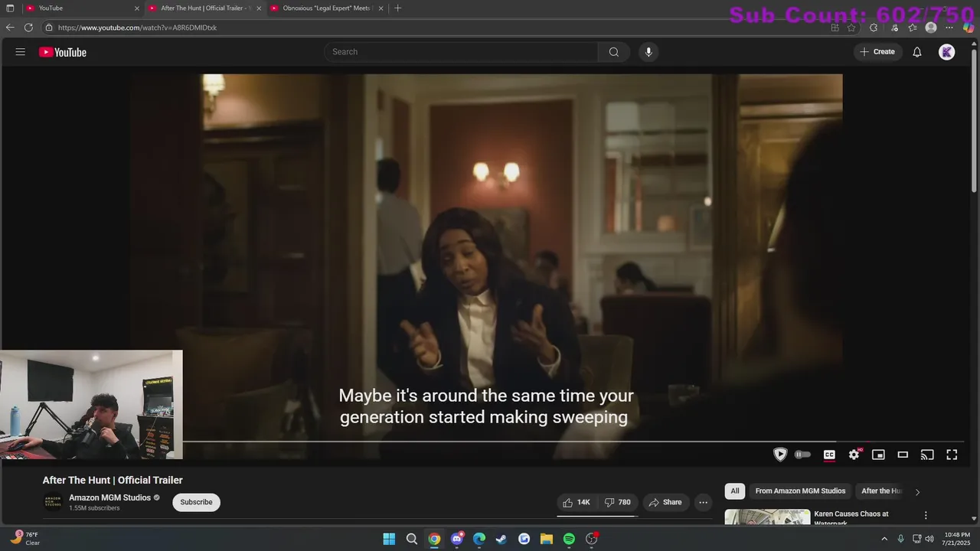The height and width of the screenshot is (551, 980).
Task: Select From Amazon MGM Studios chip
Action: 800,491
